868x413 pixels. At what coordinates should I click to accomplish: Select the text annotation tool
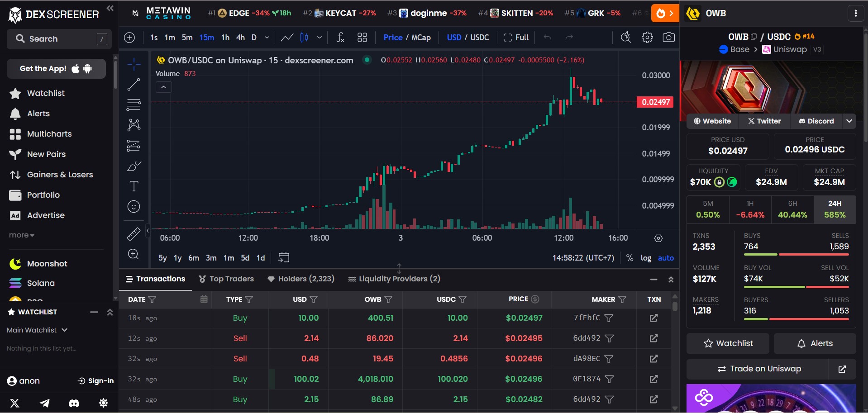134,186
